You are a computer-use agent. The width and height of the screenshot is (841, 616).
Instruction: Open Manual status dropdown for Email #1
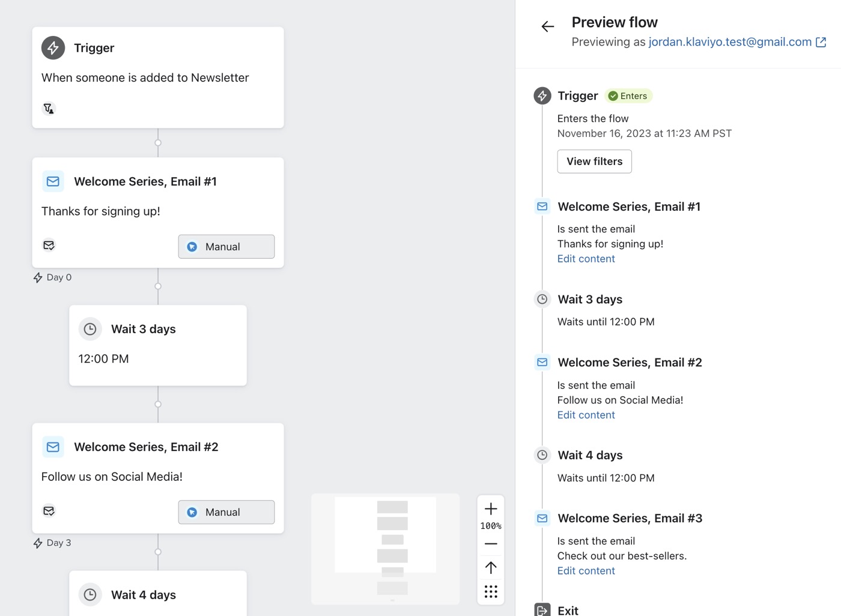pyautogui.click(x=226, y=247)
